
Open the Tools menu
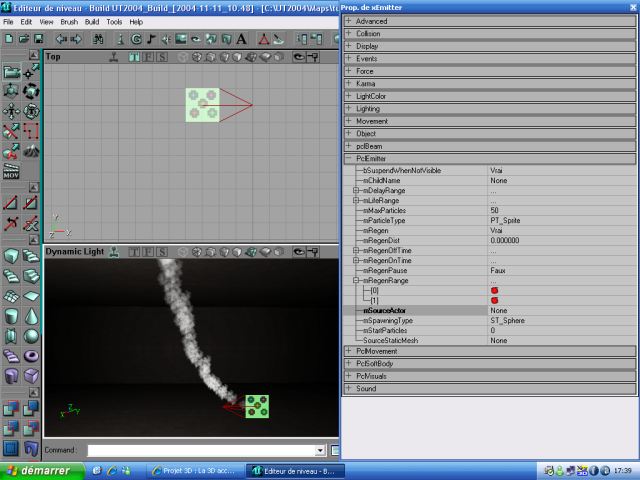tap(114, 21)
